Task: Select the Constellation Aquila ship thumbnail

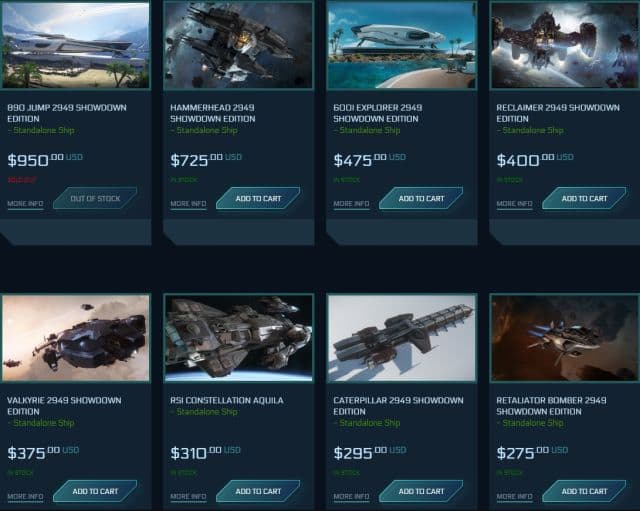Action: pos(238,338)
